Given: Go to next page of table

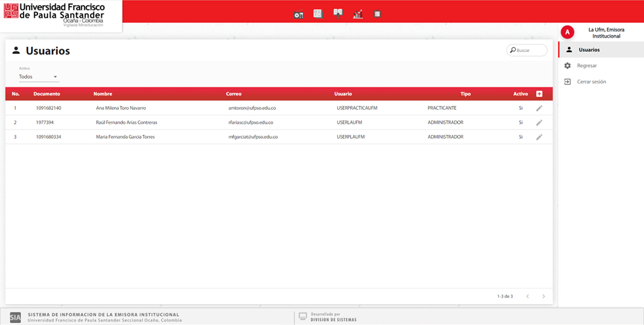Looking at the screenshot, I should coord(543,297).
